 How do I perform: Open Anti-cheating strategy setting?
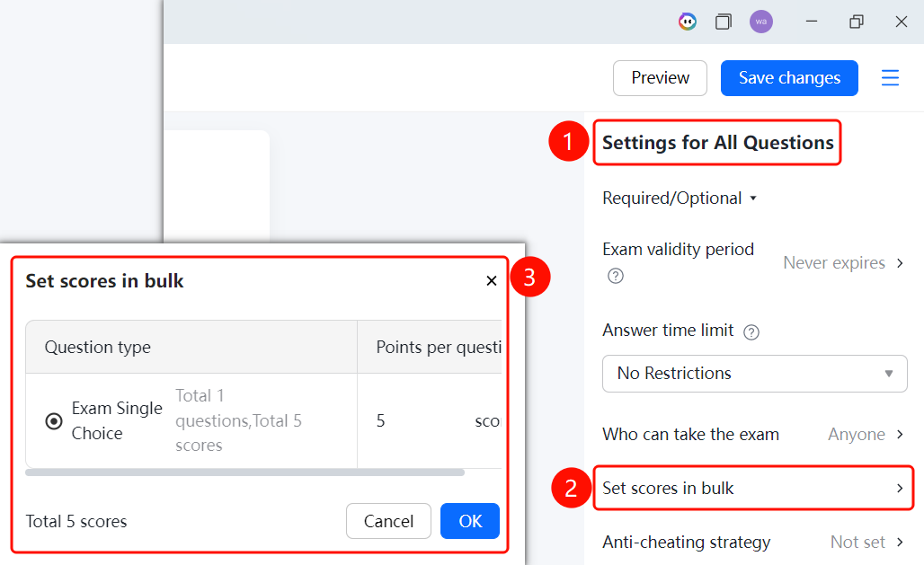[753, 542]
